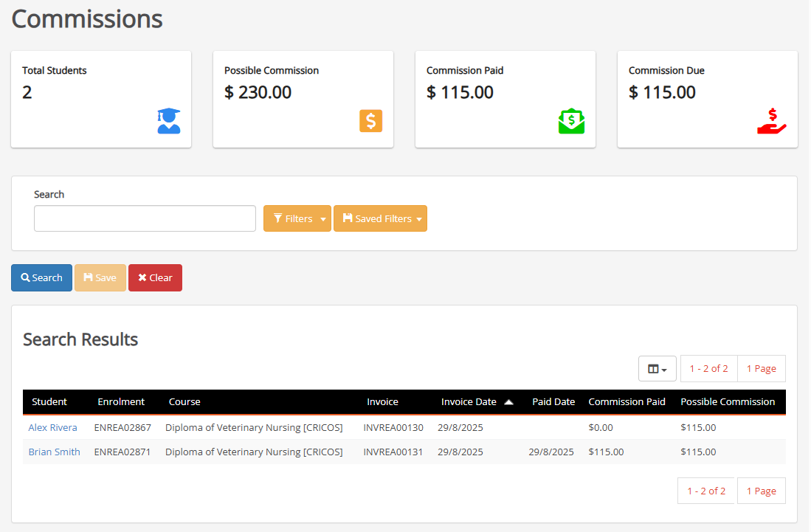
Task: Sort by Possible Commission column header
Action: point(728,401)
